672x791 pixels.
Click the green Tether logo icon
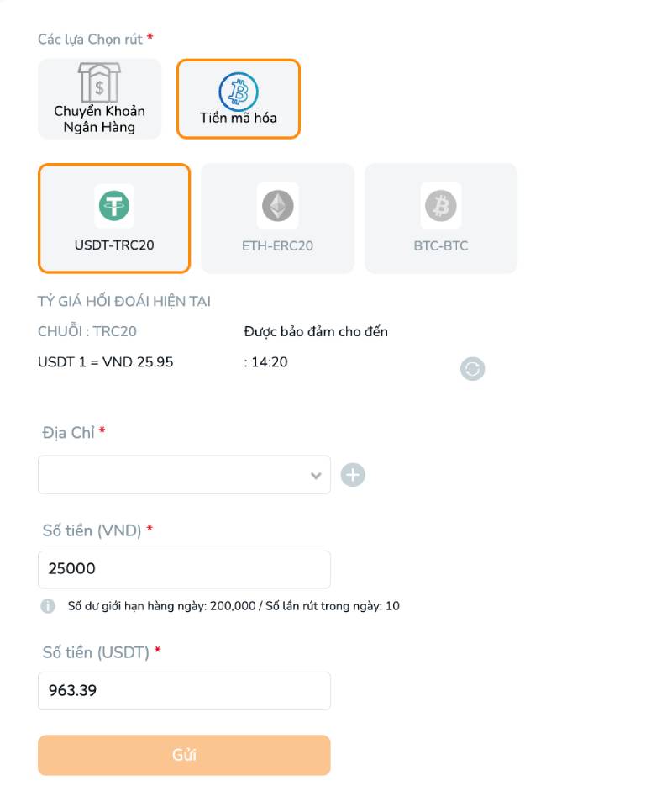click(114, 205)
